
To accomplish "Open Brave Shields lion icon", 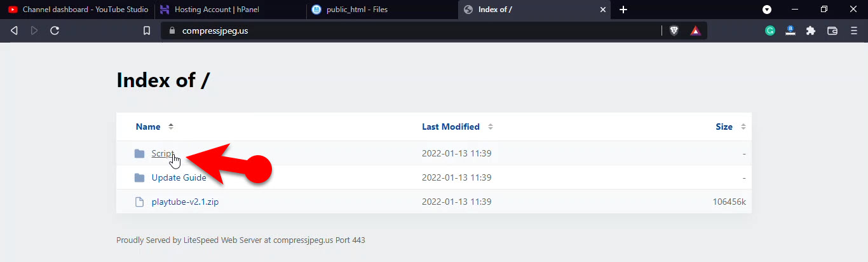I will coord(674,31).
